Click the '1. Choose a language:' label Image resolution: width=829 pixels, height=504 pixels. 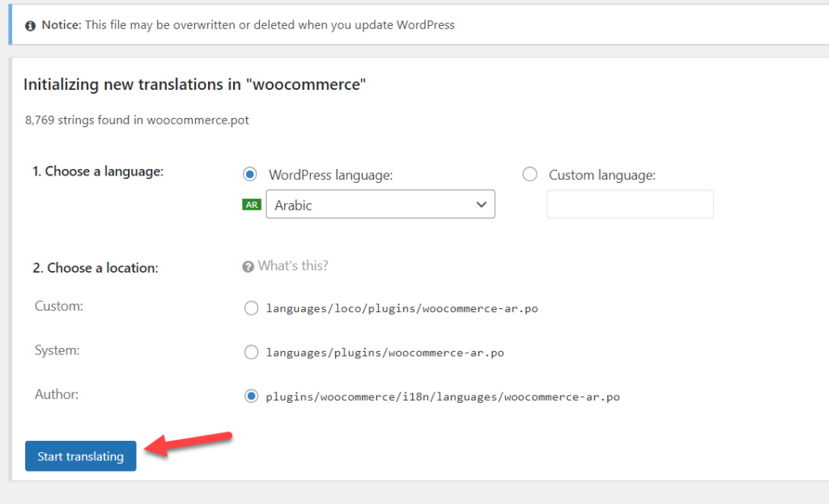click(98, 172)
